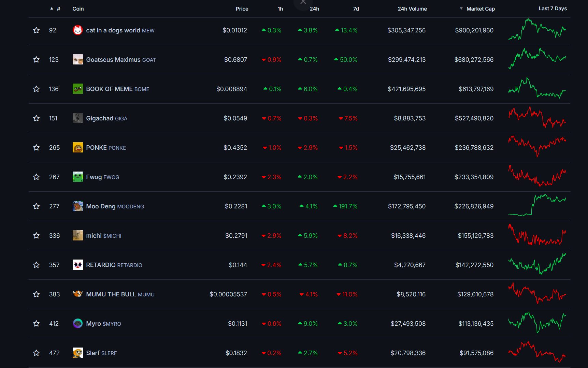Star the PONKE row

click(x=36, y=148)
